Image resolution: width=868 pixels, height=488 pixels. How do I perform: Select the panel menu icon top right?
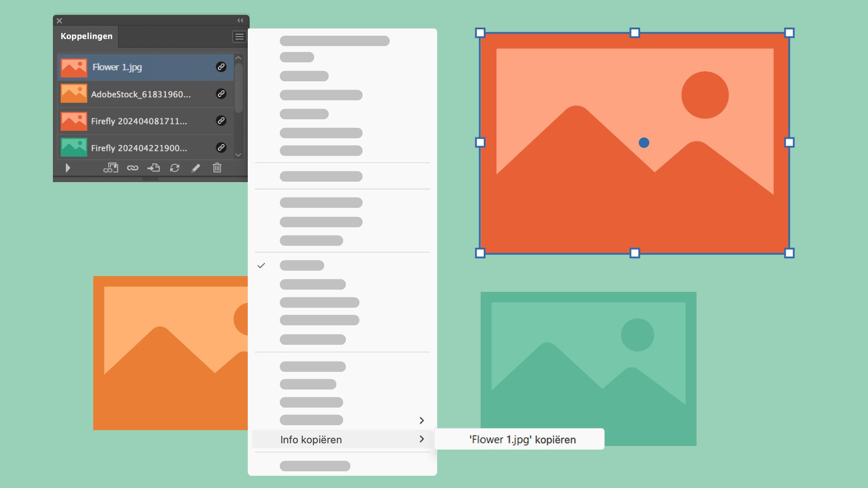tap(239, 36)
